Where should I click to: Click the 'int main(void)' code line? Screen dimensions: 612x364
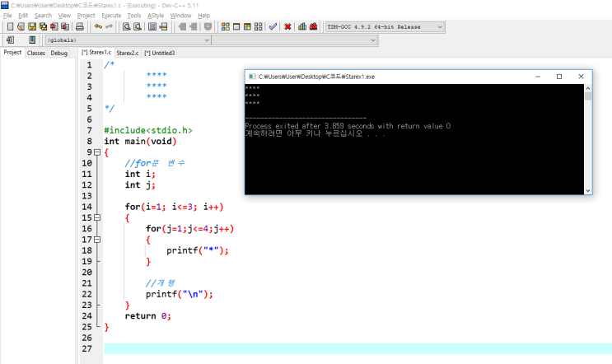[140, 141]
